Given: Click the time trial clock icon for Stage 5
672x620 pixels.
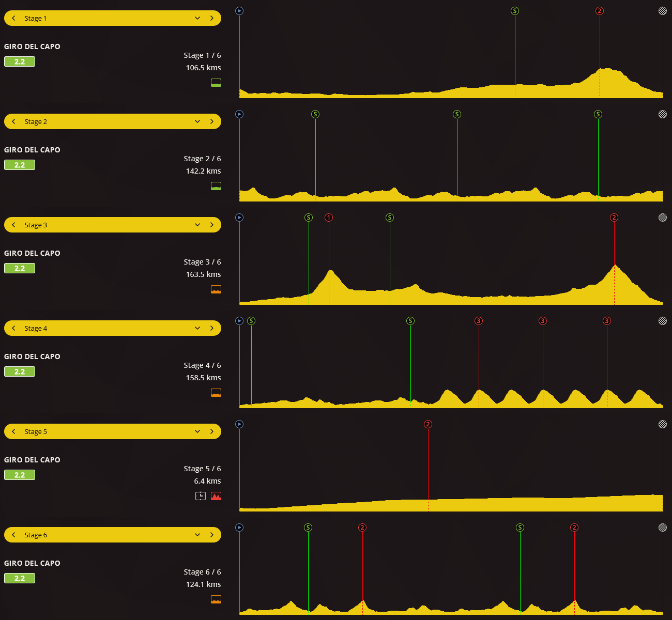Looking at the screenshot, I should (201, 496).
